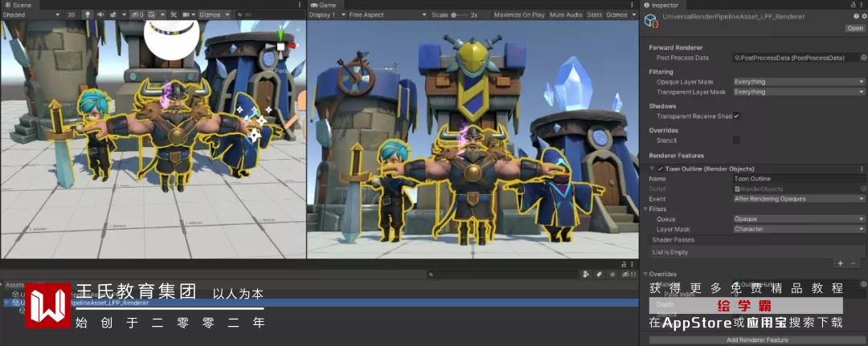Toggle scene audio speaker icon

click(100, 15)
